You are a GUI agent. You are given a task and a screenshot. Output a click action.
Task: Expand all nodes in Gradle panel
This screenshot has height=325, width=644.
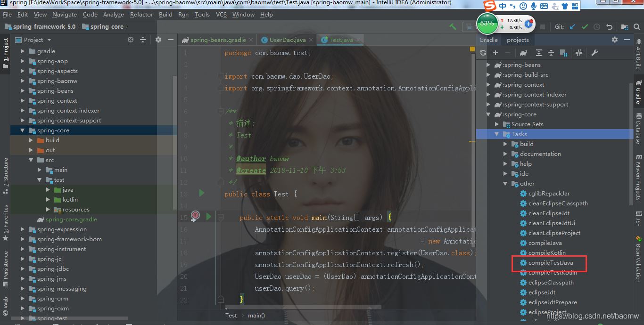click(539, 53)
